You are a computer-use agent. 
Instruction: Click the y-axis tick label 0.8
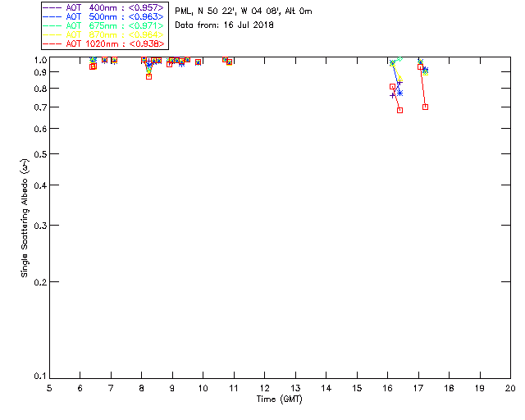coord(40,89)
